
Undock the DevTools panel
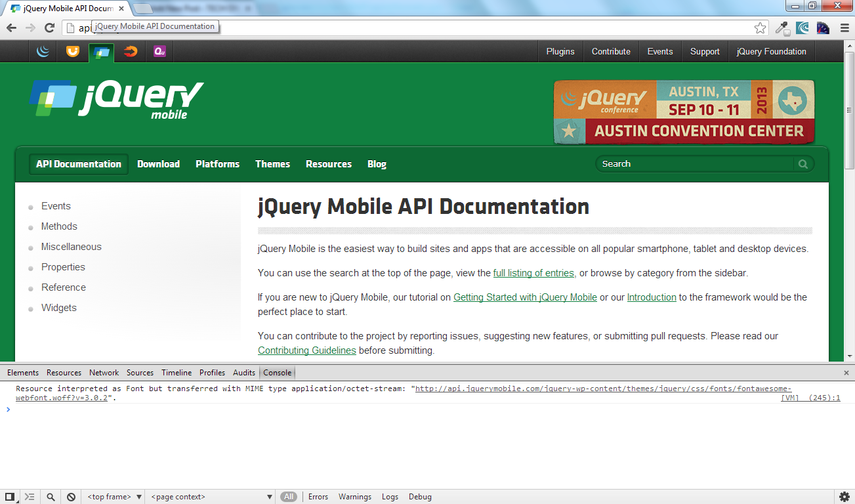pos(10,497)
